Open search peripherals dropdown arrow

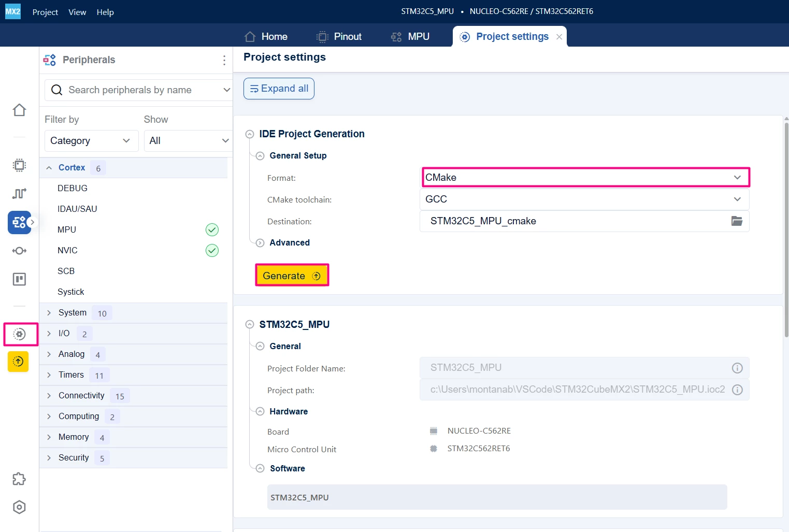pos(226,90)
